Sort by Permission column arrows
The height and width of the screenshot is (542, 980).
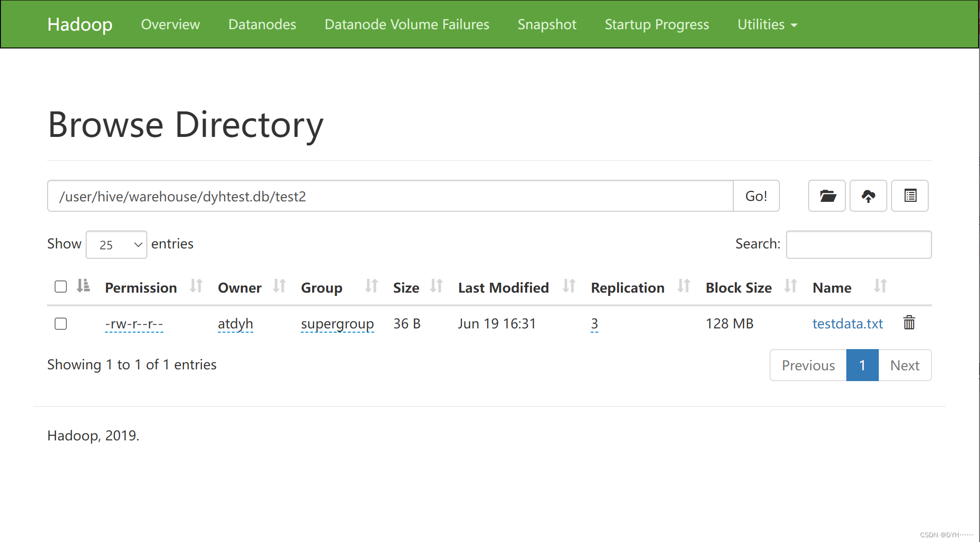point(196,286)
